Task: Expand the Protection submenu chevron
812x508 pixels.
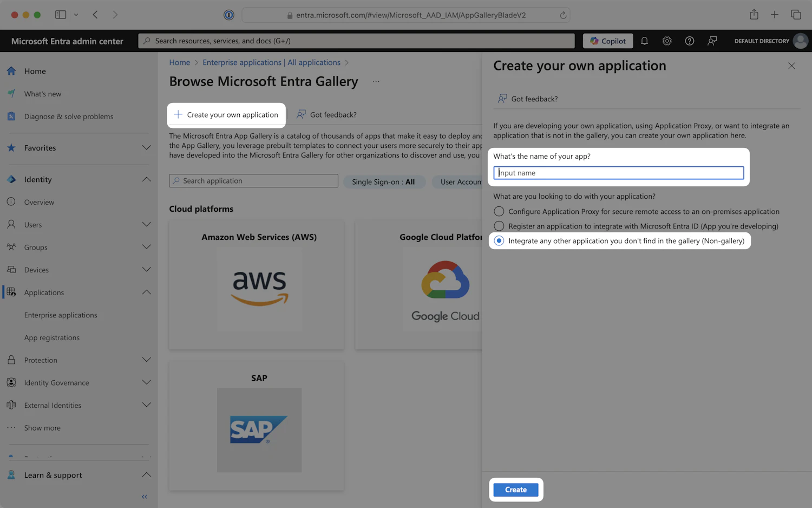Action: click(146, 360)
